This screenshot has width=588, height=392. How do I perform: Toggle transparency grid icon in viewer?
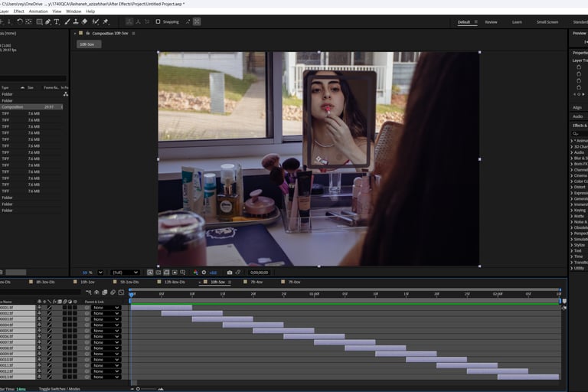click(158, 273)
